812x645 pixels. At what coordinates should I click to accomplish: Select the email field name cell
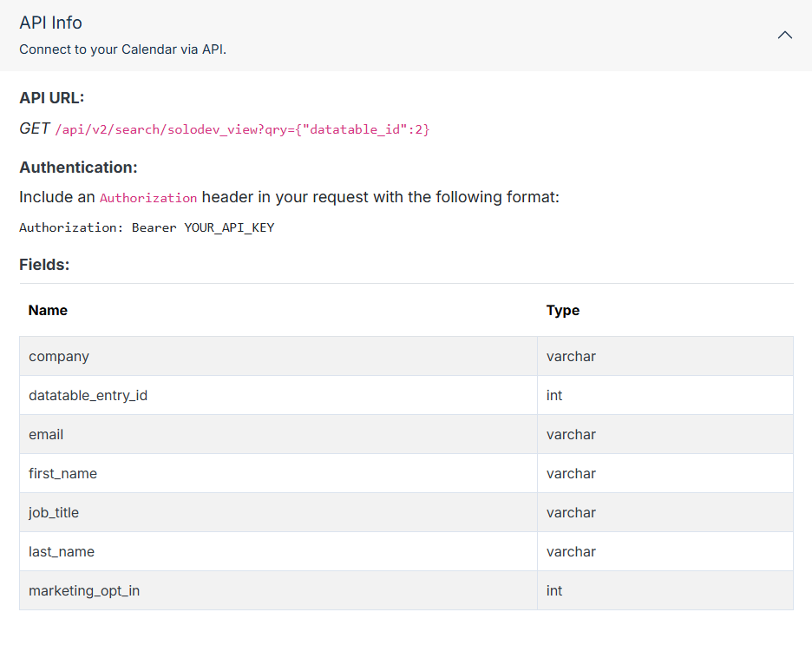coord(278,434)
